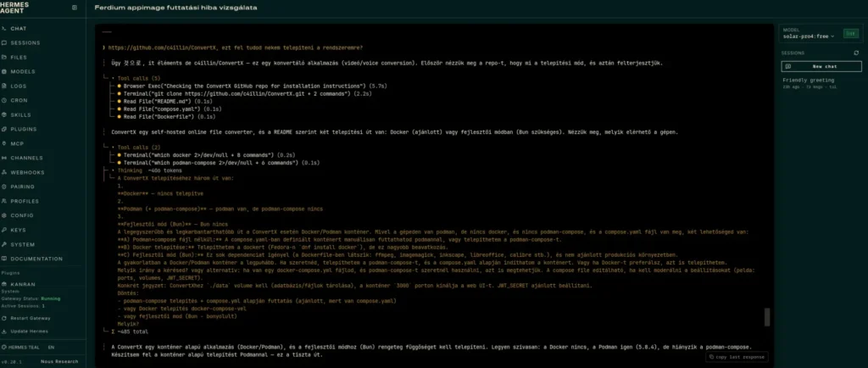
Task: Click the chat vertical scrollbar thumb
Action: point(766,317)
